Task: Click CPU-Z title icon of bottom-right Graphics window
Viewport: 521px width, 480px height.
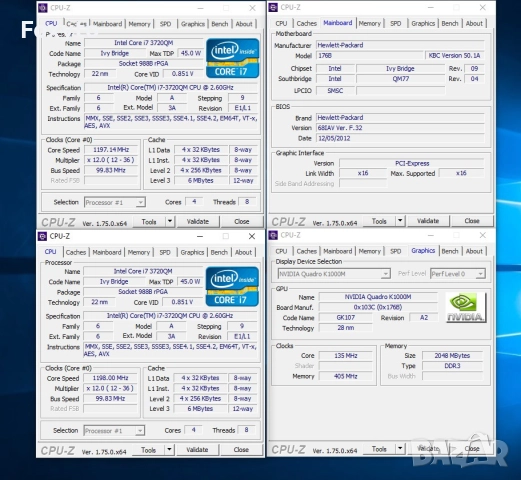Action: 273,235
